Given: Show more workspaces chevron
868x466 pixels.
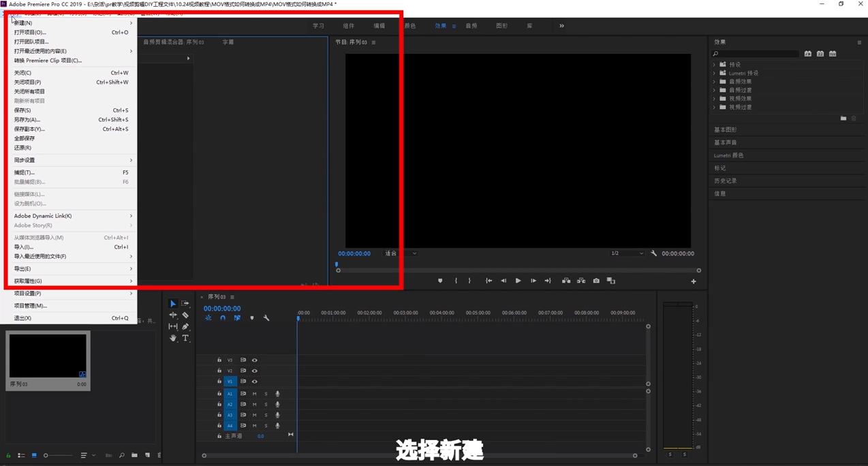Looking at the screenshot, I should click(561, 26).
